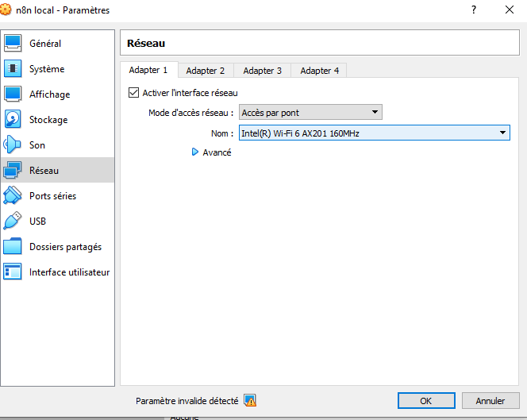Click the Annuler button
The image size is (527, 420).
click(490, 401)
